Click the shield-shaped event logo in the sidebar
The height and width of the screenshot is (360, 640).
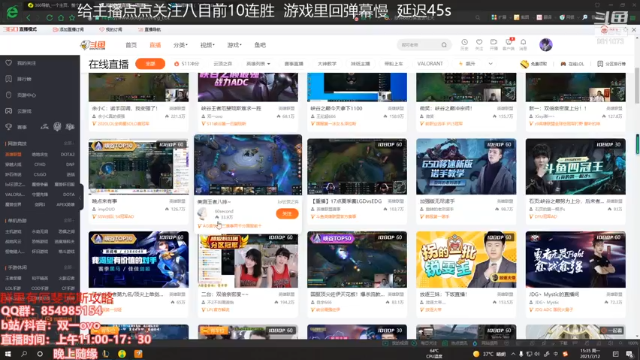tap(57, 127)
